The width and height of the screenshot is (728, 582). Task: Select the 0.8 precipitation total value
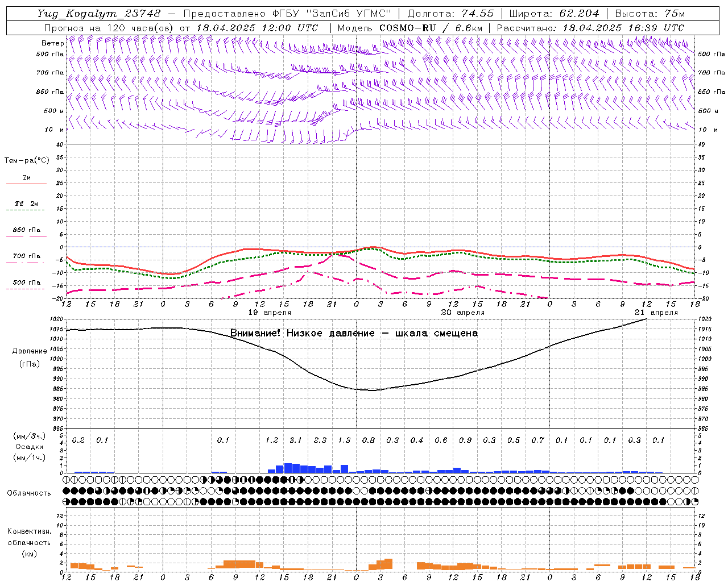point(369,440)
